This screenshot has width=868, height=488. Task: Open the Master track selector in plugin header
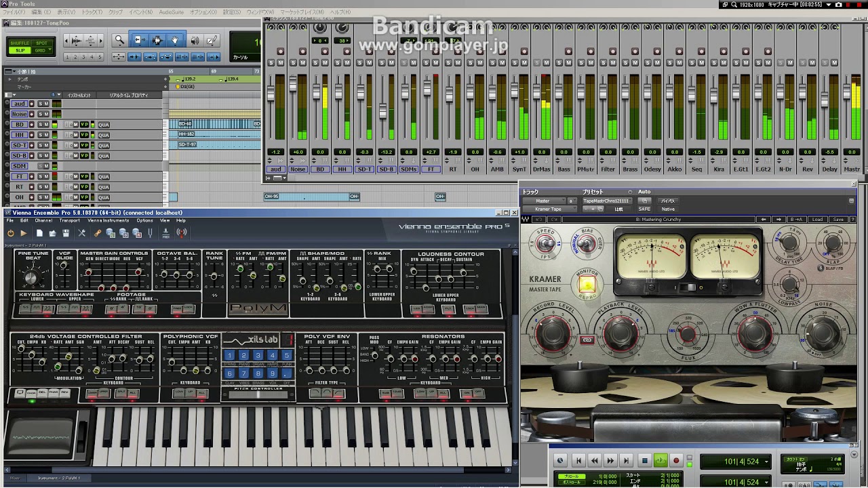click(x=544, y=201)
